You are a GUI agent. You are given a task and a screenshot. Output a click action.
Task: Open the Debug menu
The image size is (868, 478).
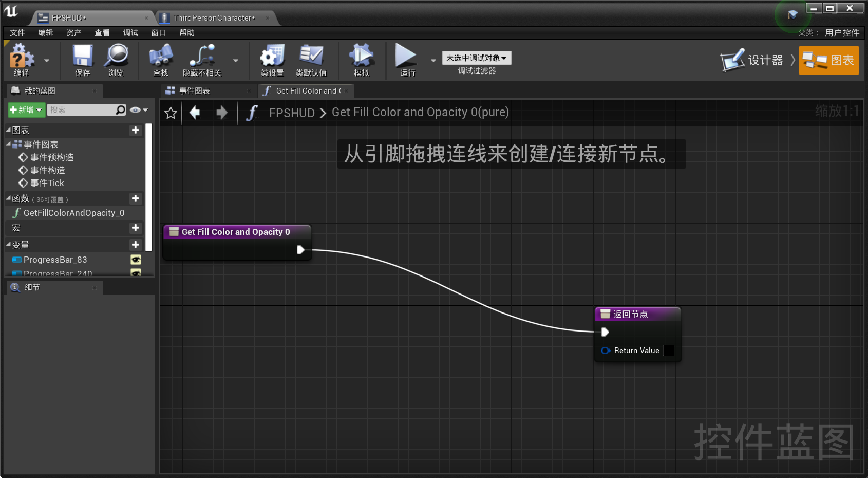[x=130, y=33]
